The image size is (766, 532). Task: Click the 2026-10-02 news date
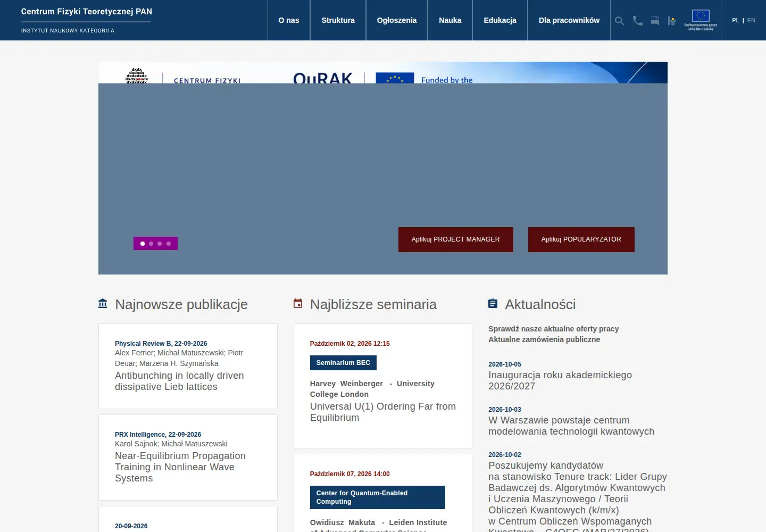(x=505, y=455)
